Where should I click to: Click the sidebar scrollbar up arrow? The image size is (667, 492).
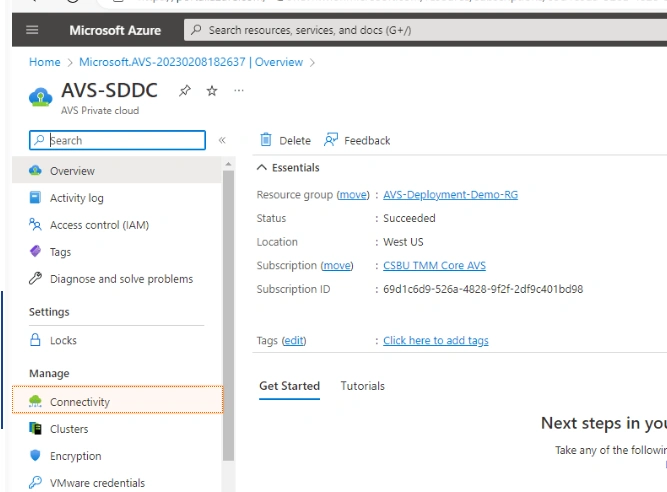(x=228, y=164)
